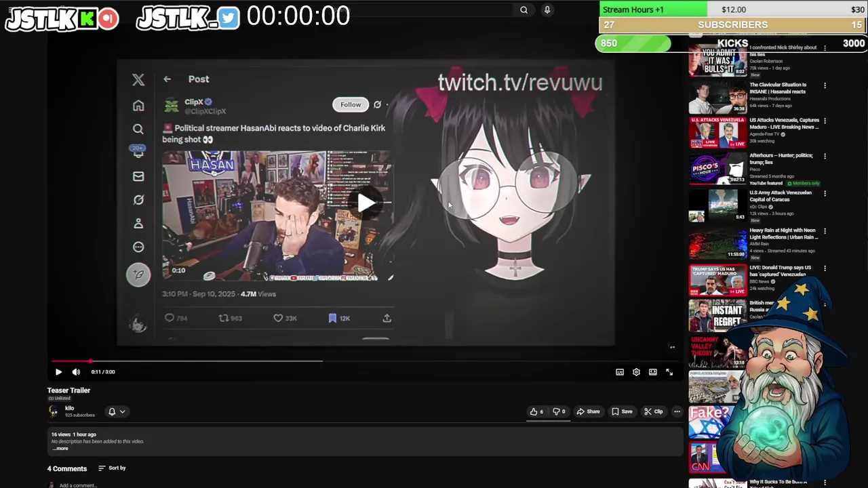Image resolution: width=868 pixels, height=488 pixels.
Task: Enter fullscreen mode in the player
Action: (669, 372)
